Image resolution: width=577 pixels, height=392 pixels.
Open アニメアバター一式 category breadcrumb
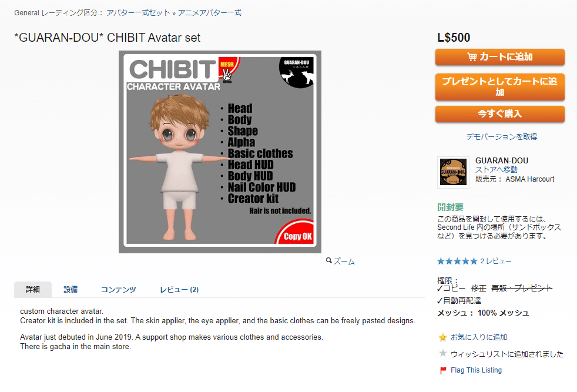pyautogui.click(x=210, y=13)
